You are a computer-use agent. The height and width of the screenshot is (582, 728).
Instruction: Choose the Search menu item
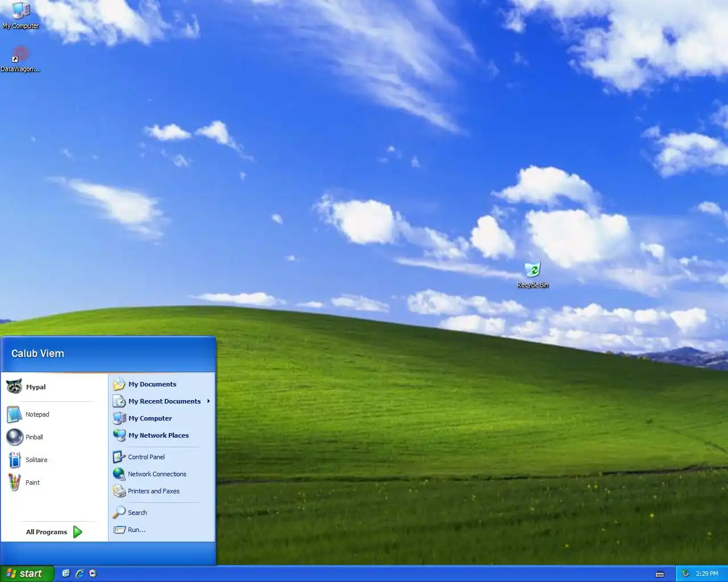[162, 513]
